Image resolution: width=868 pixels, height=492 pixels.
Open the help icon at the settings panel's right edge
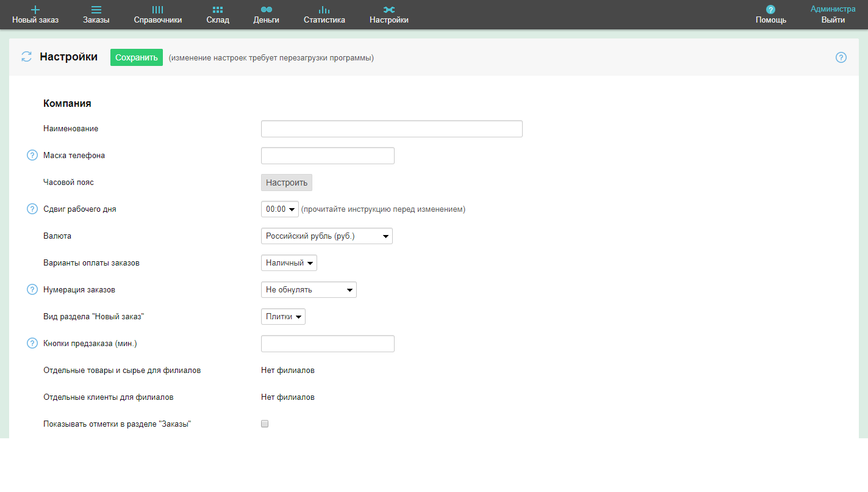click(841, 57)
